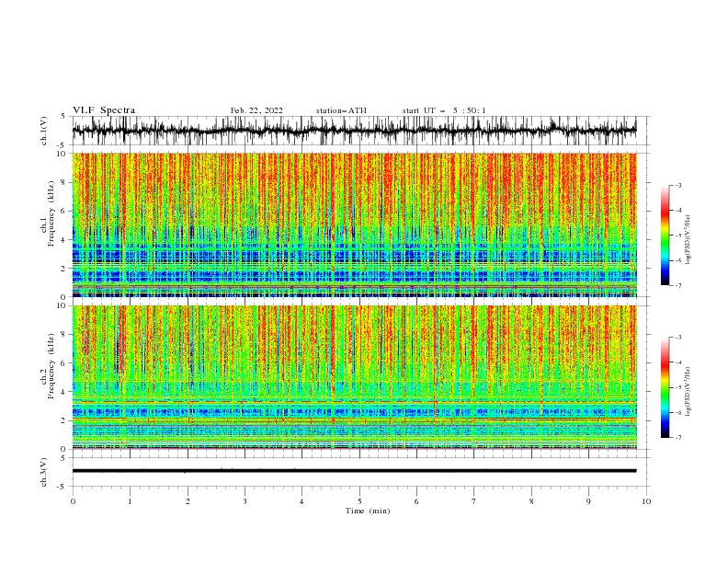
Task: Click the 'VLF Spectra' title text
Action: 104,110
